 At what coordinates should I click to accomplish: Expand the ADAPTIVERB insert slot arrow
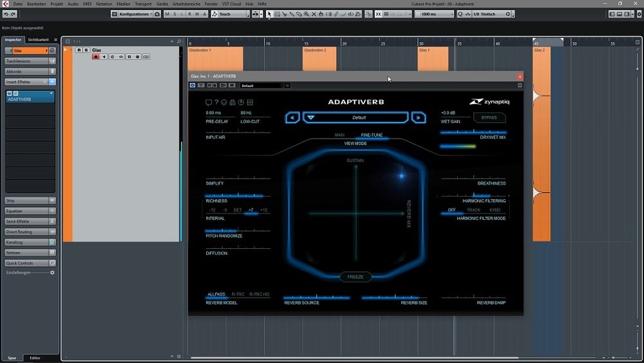click(52, 93)
